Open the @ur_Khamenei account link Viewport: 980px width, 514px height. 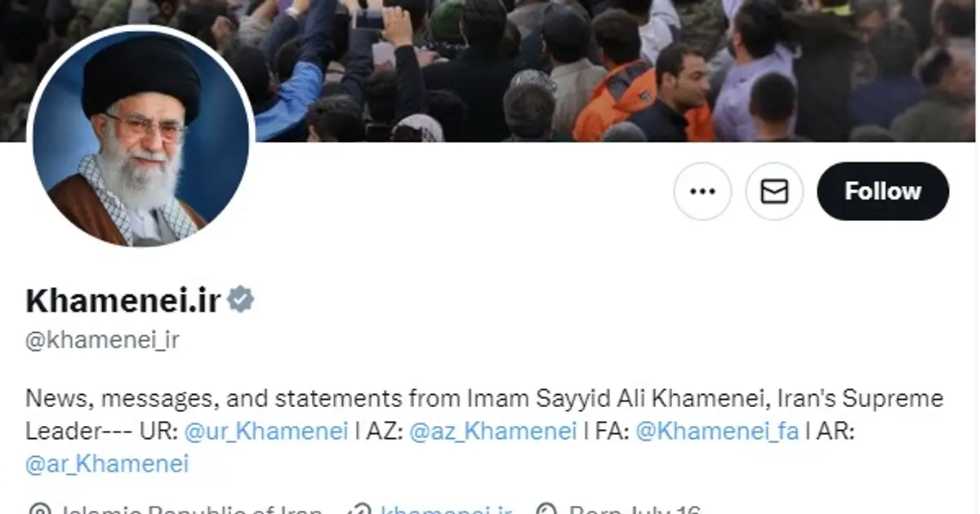click(x=266, y=432)
